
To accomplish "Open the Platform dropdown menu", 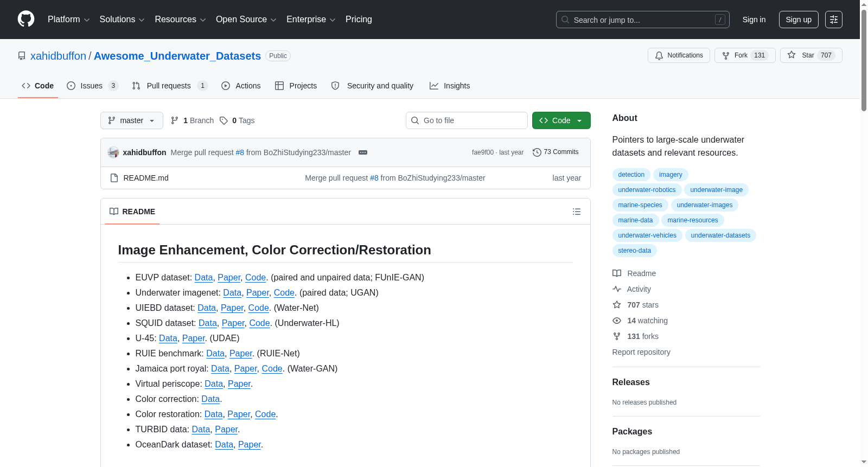I will click(x=68, y=20).
